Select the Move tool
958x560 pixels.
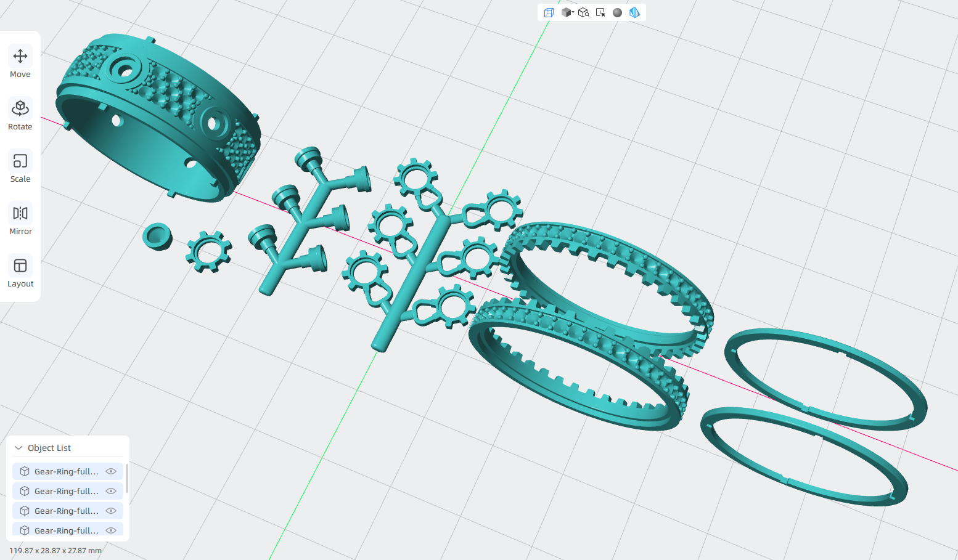pos(20,63)
